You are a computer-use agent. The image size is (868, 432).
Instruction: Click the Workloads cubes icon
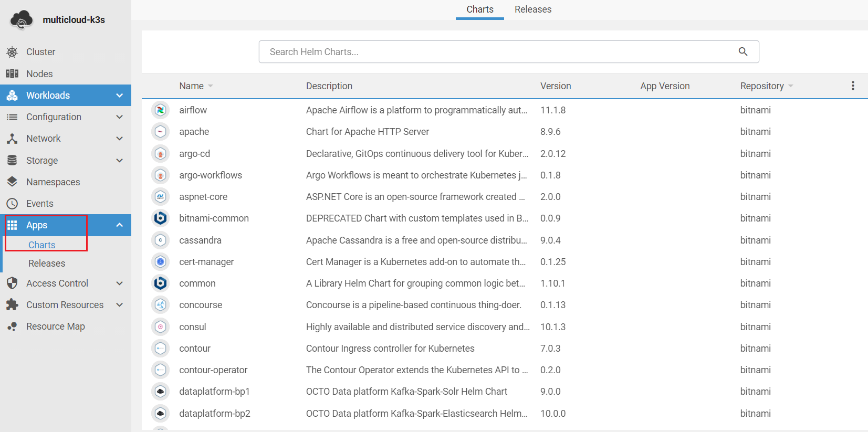pos(12,95)
